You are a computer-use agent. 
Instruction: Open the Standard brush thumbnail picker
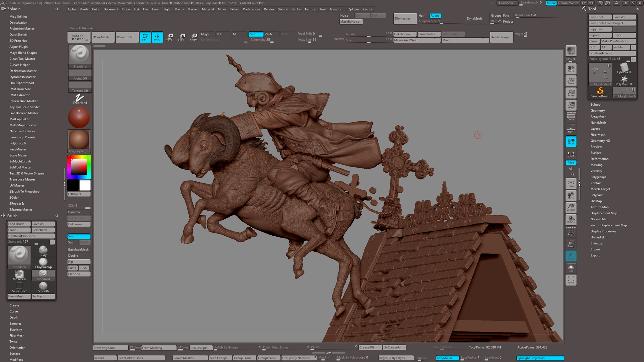pos(80,57)
